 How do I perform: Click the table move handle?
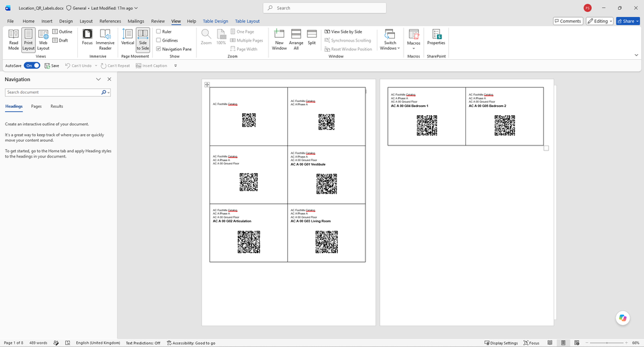coord(207,84)
